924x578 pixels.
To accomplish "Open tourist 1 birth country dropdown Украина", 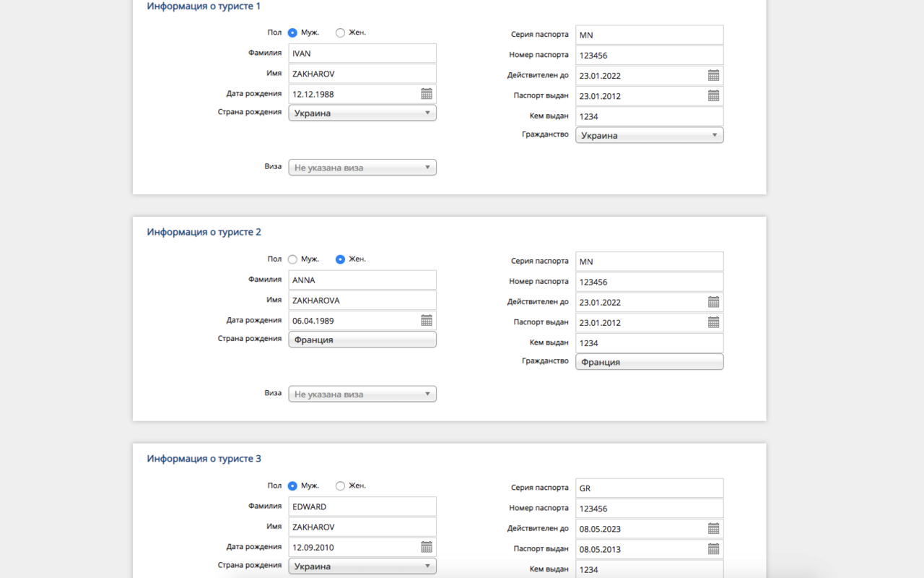I will tap(362, 113).
